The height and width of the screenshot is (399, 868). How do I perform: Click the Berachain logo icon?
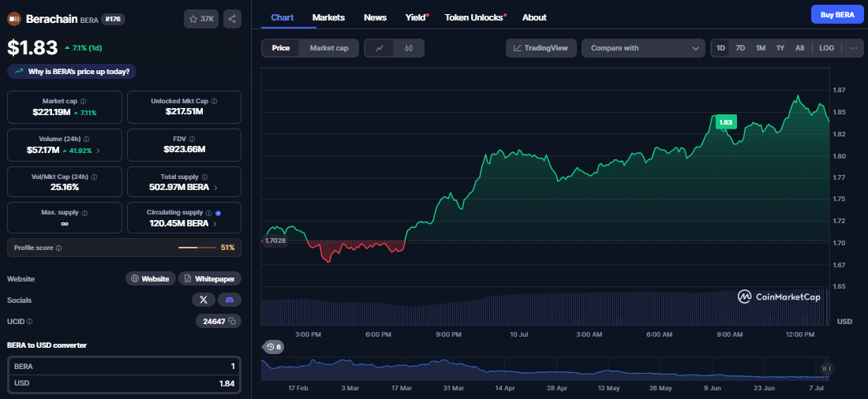click(x=14, y=19)
